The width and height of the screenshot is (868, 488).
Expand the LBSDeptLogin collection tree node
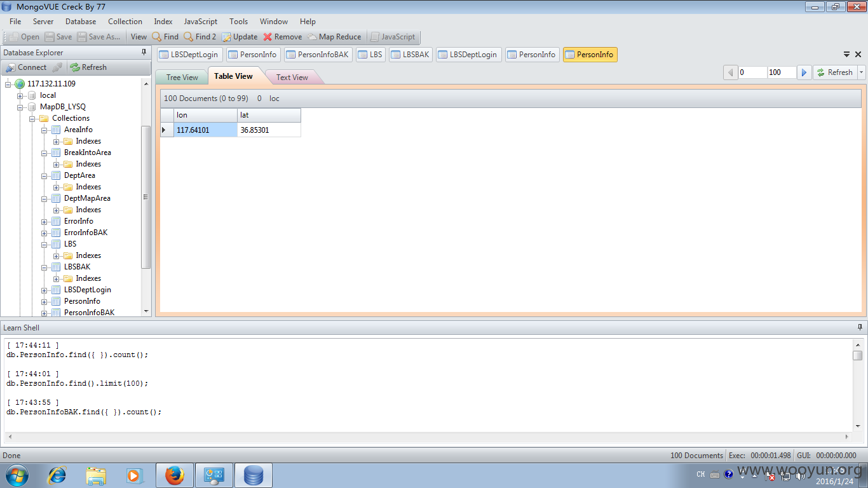click(44, 290)
